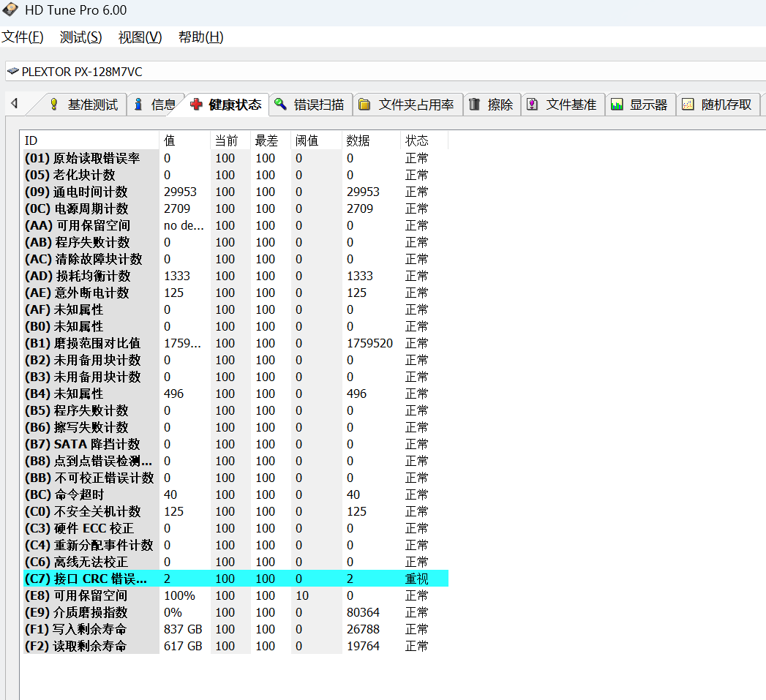Click the drive icon beside PLEXTOR
Viewport: 766px width, 700px height.
[x=13, y=72]
